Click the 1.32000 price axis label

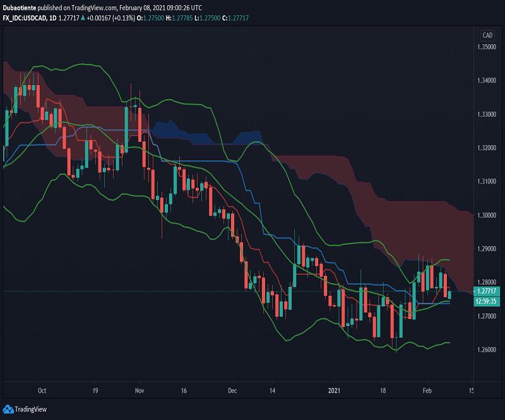coord(487,148)
